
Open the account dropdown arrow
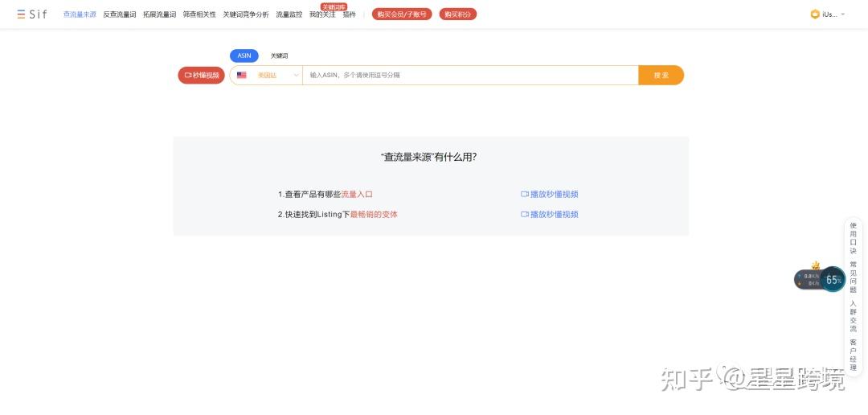(843, 14)
